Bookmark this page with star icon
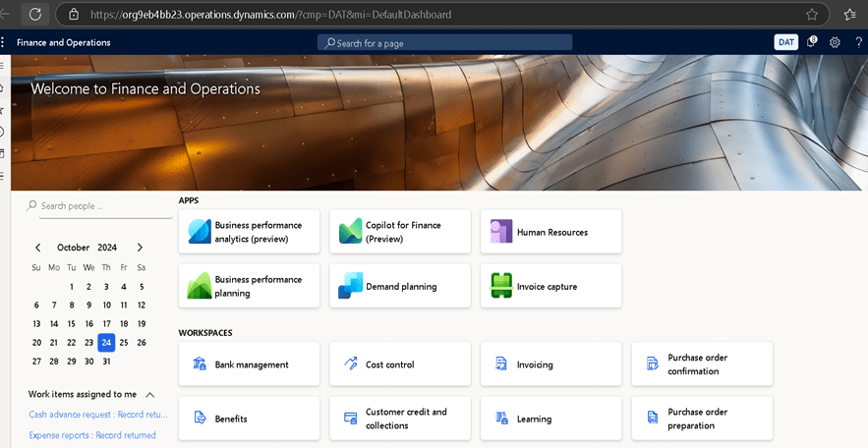Image resolution: width=868 pixels, height=448 pixels. pyautogui.click(x=812, y=15)
